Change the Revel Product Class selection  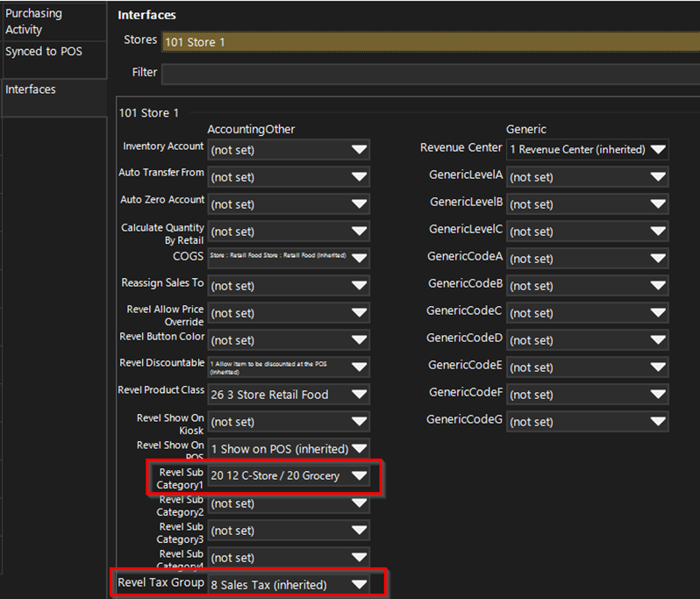289,395
